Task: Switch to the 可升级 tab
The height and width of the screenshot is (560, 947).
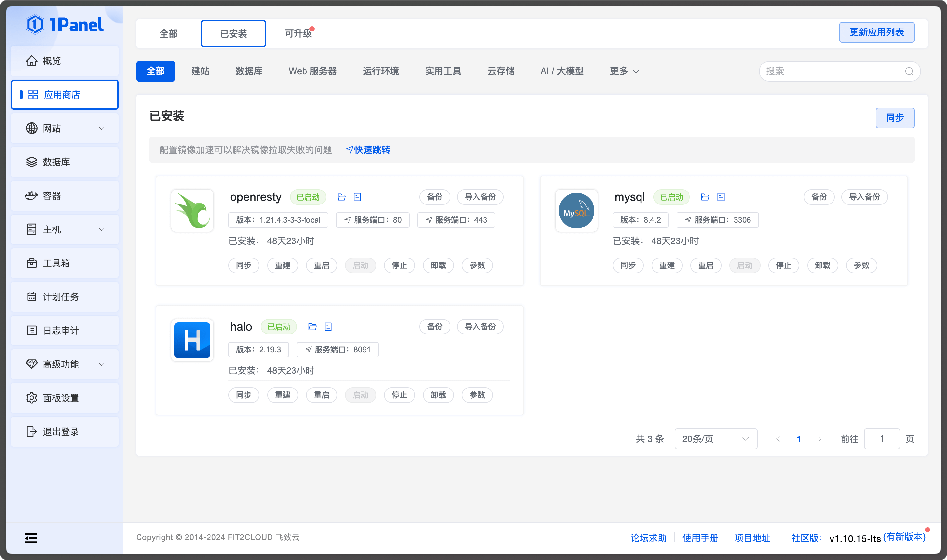Action: click(298, 33)
